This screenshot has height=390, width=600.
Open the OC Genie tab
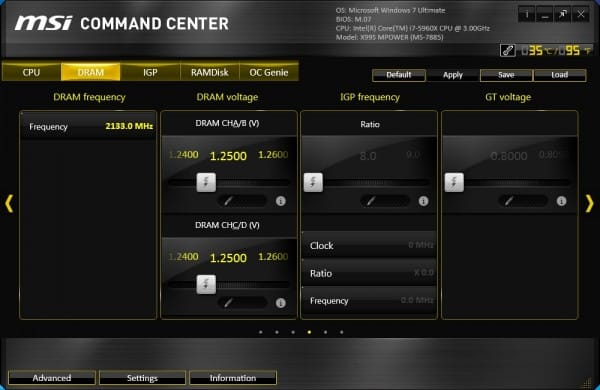click(269, 72)
